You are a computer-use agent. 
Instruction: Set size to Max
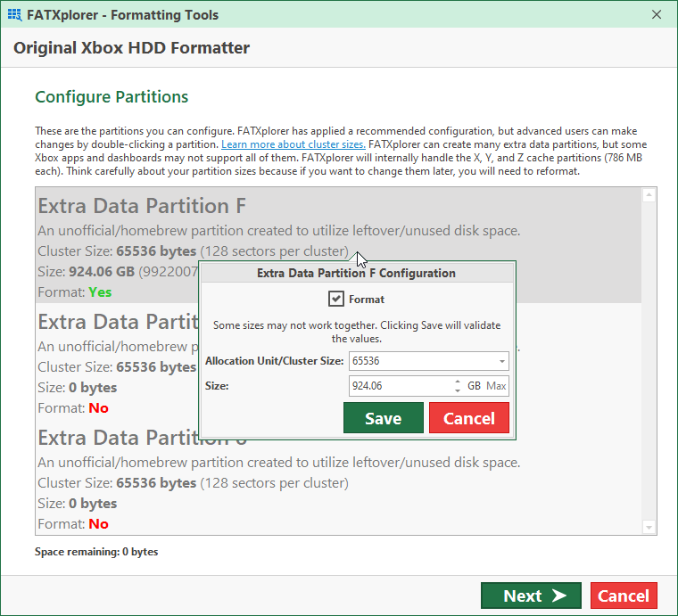[496, 386]
